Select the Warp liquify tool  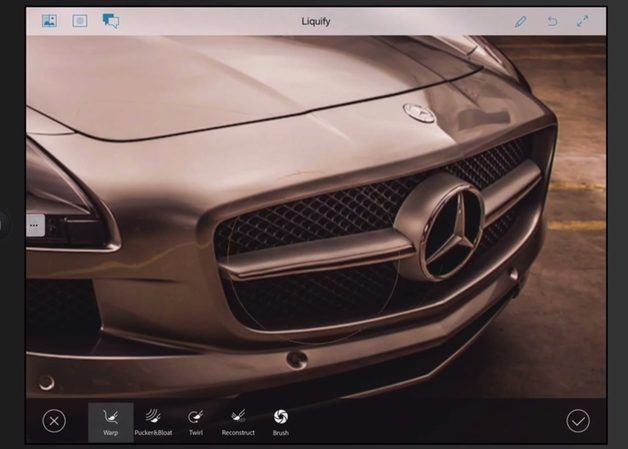110,421
